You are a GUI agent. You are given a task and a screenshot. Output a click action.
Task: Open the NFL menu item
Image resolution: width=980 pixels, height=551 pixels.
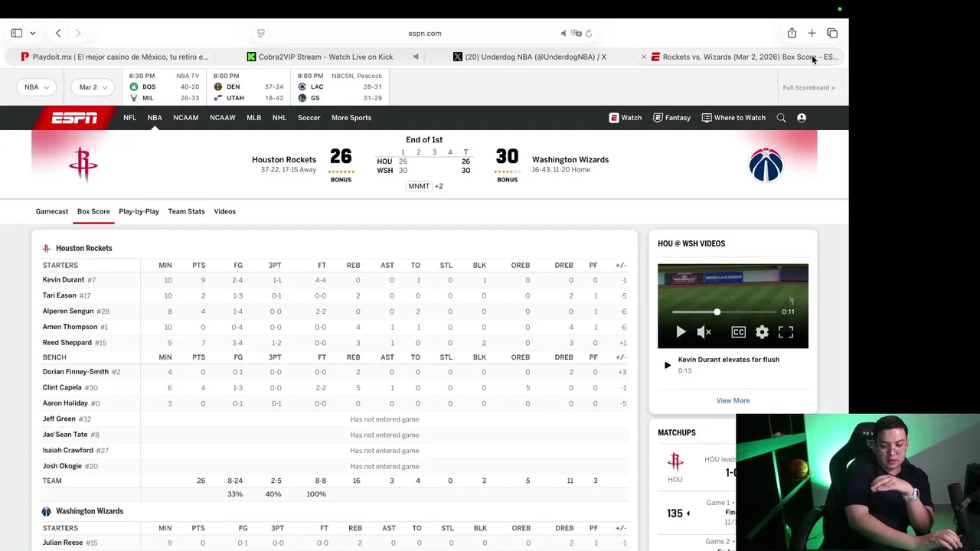pos(129,118)
